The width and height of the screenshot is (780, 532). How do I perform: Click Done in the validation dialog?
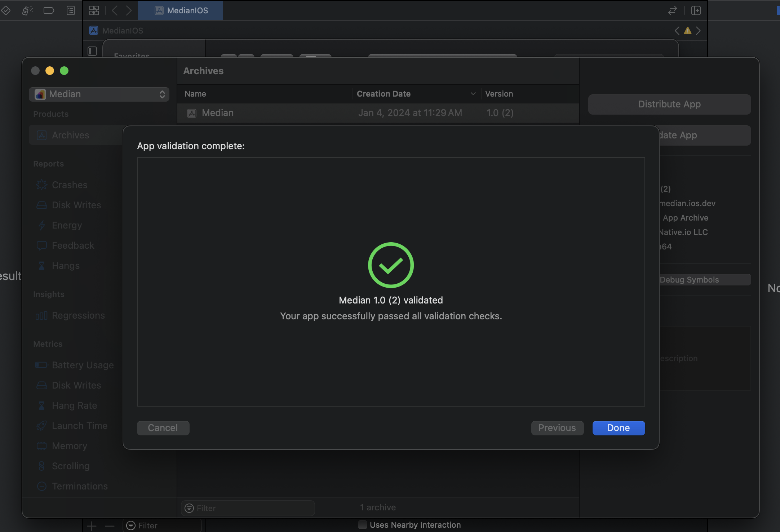619,428
